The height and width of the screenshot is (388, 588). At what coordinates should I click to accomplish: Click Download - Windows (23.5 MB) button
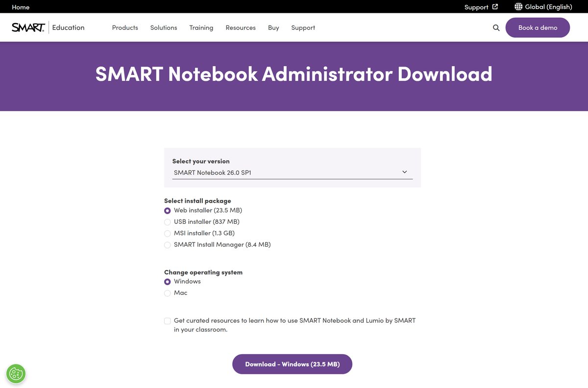point(293,364)
